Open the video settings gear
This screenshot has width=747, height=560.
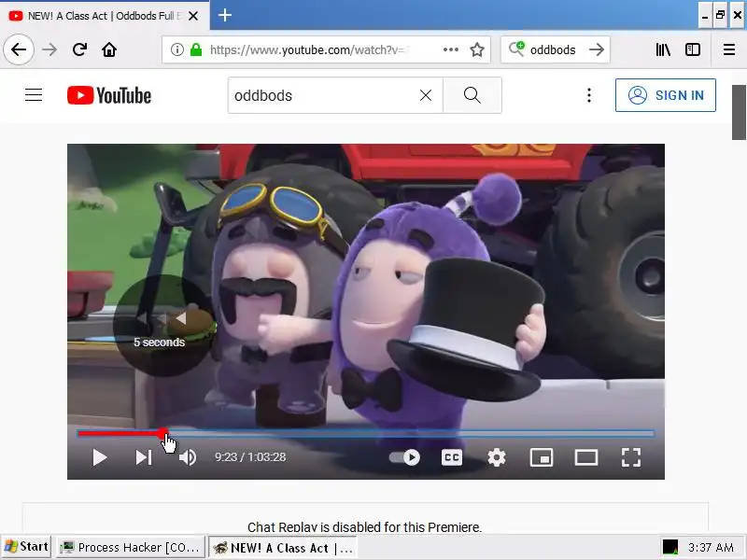[497, 457]
